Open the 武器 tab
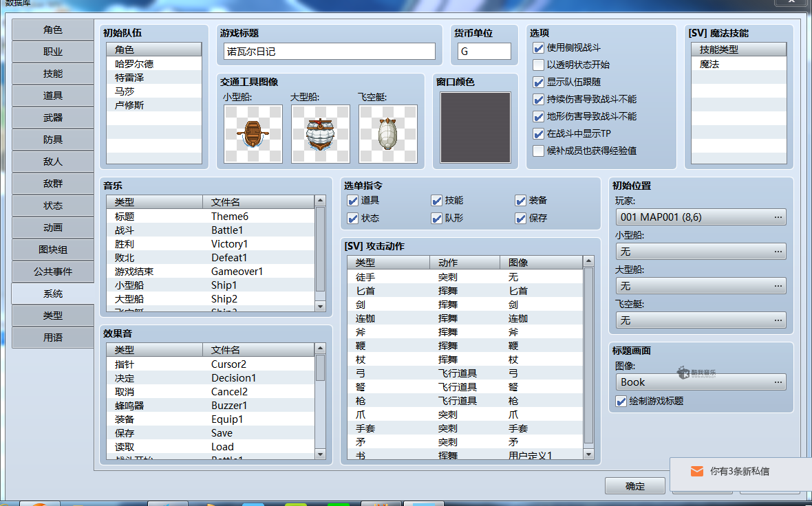Screen dimensions: 812x506 pos(53,118)
